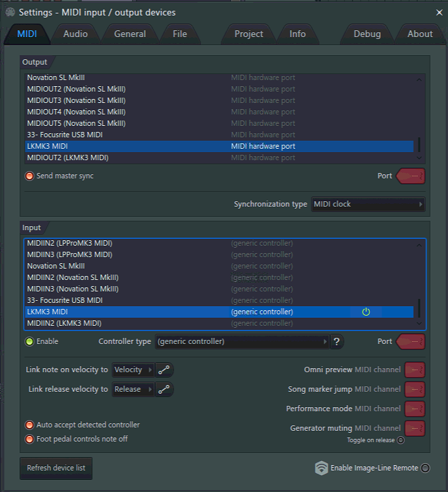This screenshot has height=492, width=448.
Task: Select MIDIOUT2 (Novation SL MkIII) output
Action: pyautogui.click(x=219, y=89)
